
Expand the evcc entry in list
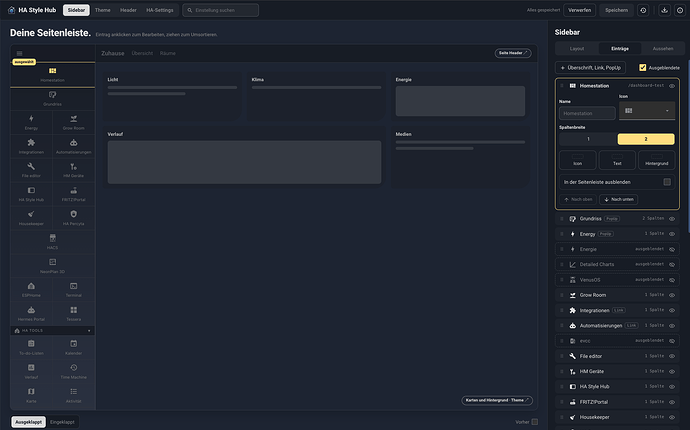(617, 341)
